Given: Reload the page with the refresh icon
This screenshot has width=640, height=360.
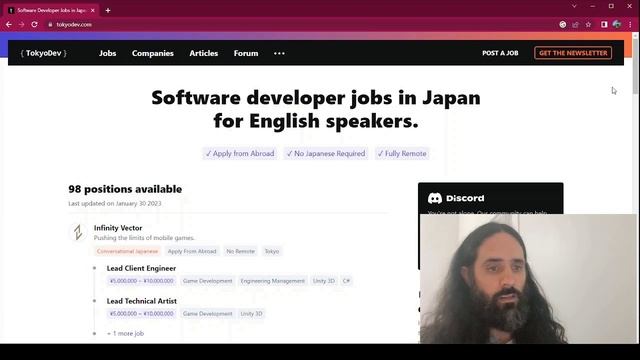Looking at the screenshot, I should pyautogui.click(x=34, y=24).
